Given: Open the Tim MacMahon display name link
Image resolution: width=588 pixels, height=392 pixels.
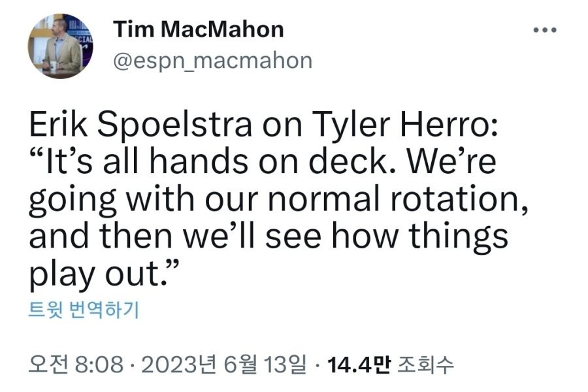Looking at the screenshot, I should coord(199,29).
